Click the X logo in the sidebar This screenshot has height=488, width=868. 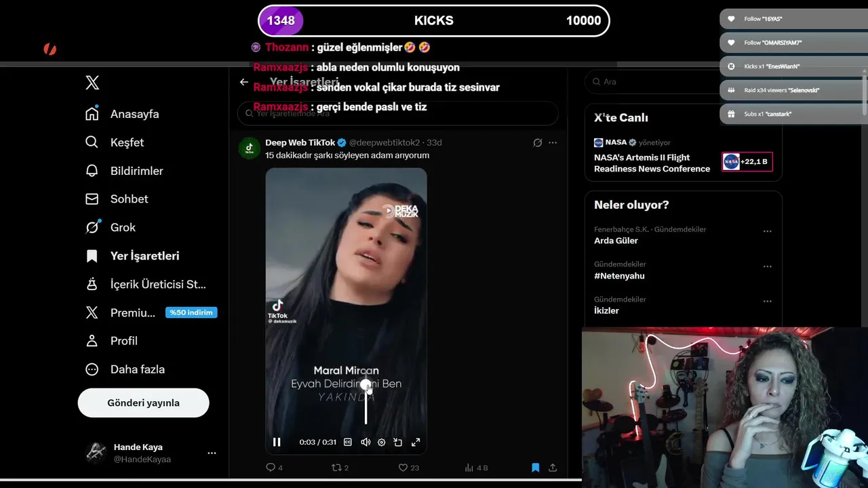[x=92, y=83]
